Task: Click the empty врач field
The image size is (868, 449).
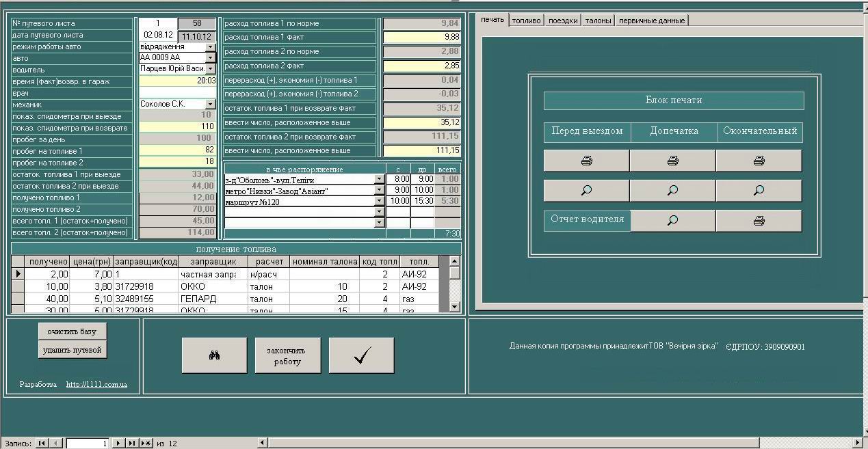Action: (x=178, y=92)
